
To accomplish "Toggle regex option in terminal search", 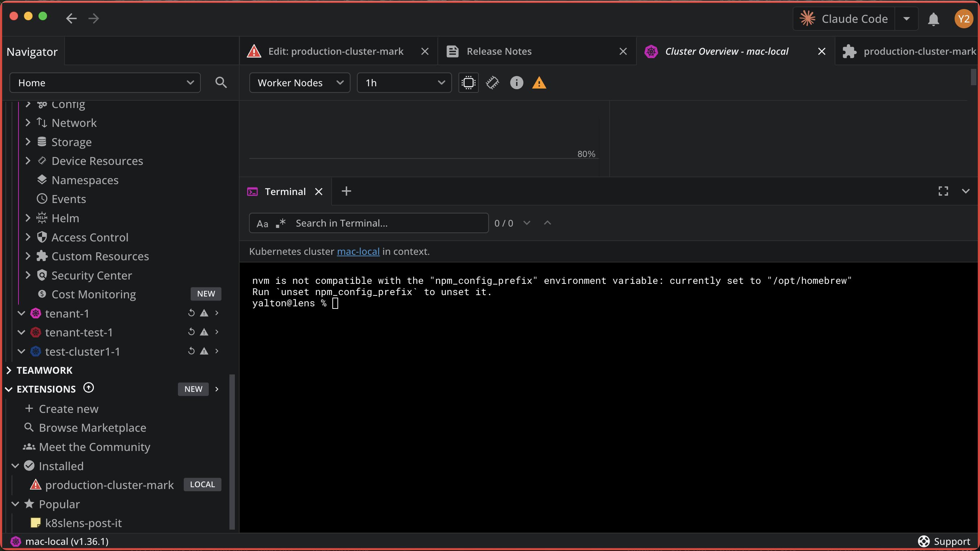I will point(281,223).
